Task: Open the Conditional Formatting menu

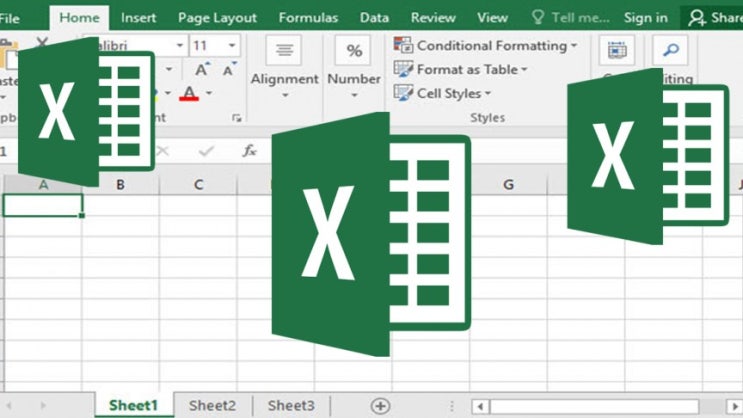Action: (x=485, y=46)
